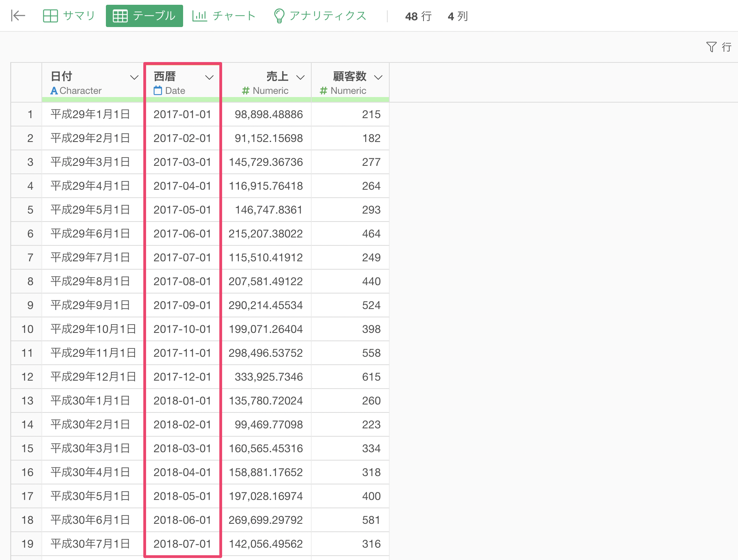Screen dimensions: 738x560
Task: Select cell 平成30年3月1日
Action: click(92, 448)
